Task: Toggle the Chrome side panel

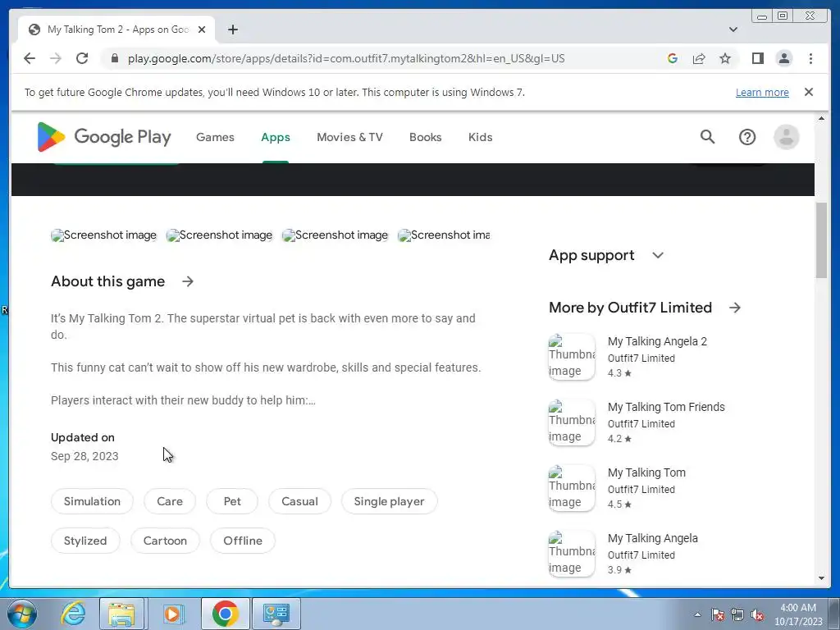Action: 757,58
